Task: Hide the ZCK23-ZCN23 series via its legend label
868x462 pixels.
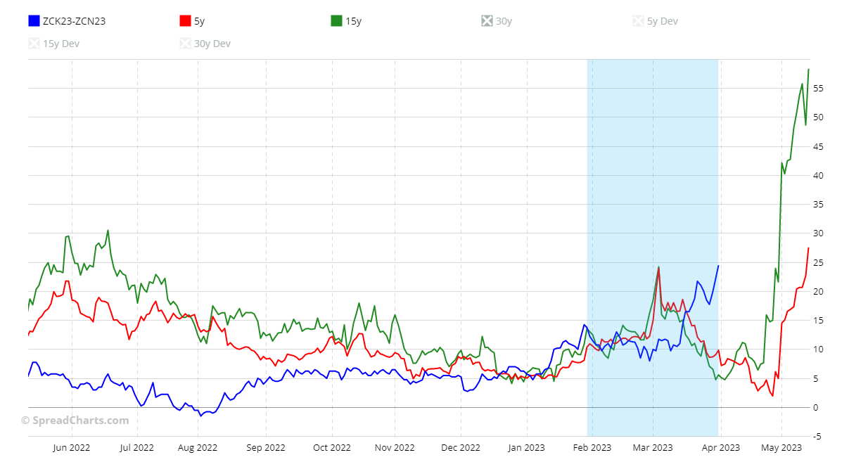Action: click(x=74, y=21)
